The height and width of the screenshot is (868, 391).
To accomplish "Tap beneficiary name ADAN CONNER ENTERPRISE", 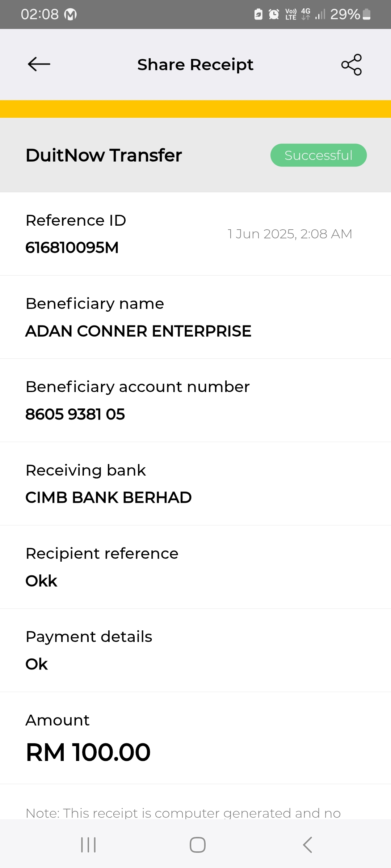I will point(138,331).
